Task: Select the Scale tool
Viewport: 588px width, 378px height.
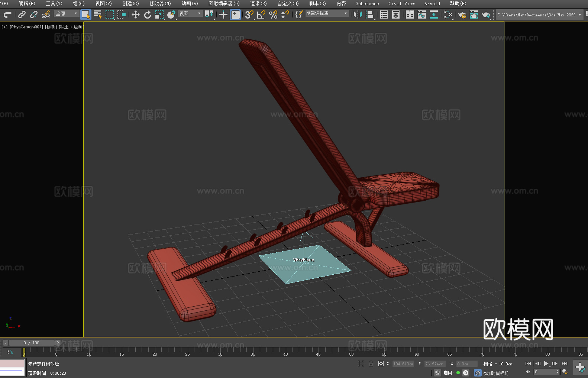Action: point(159,14)
